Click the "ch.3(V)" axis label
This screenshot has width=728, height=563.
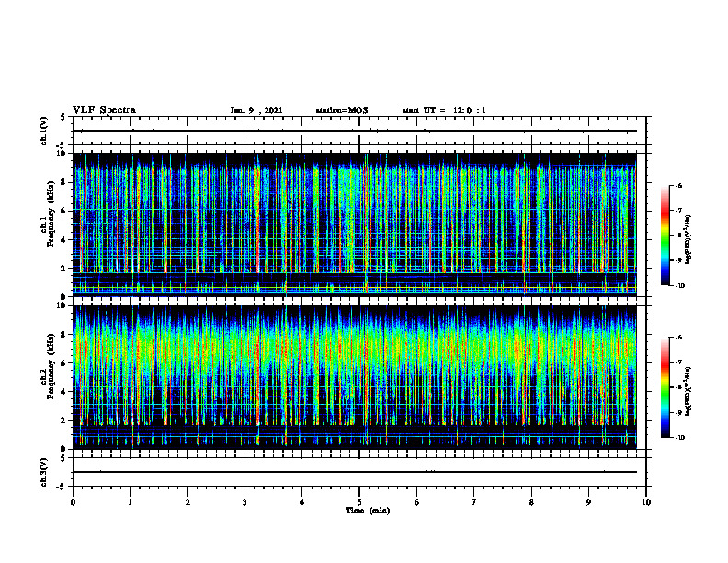43,472
